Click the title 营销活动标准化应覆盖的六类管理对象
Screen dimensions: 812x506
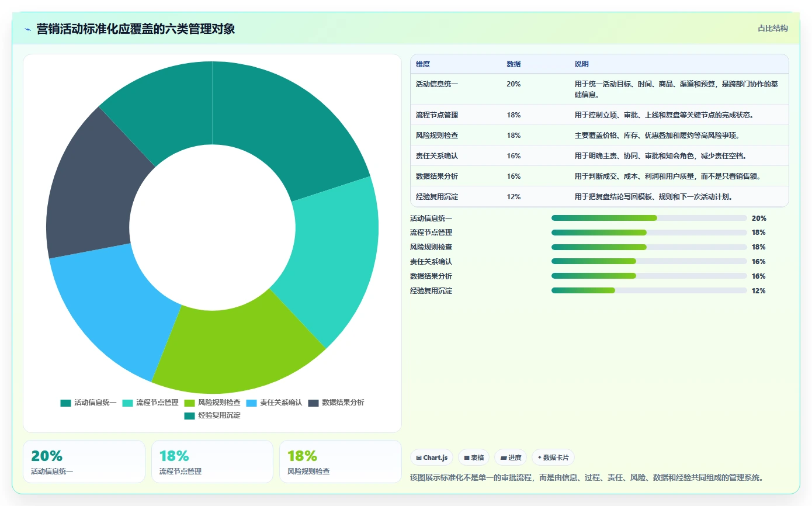point(136,29)
